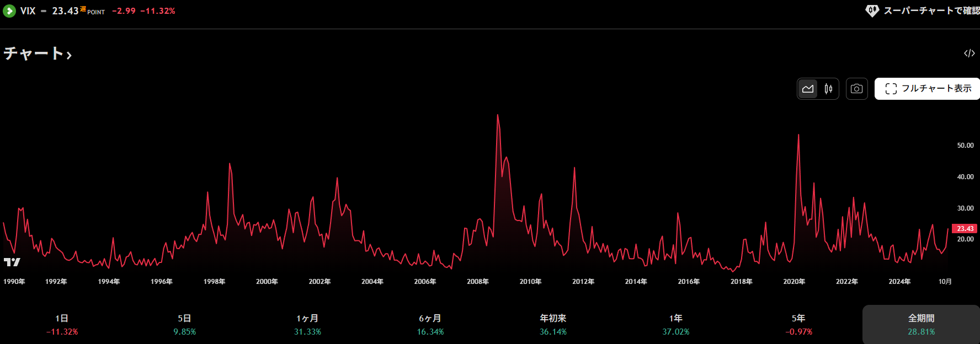The width and height of the screenshot is (980, 344).
Task: Select the 年初来 year-to-date tab
Action: tap(553, 325)
